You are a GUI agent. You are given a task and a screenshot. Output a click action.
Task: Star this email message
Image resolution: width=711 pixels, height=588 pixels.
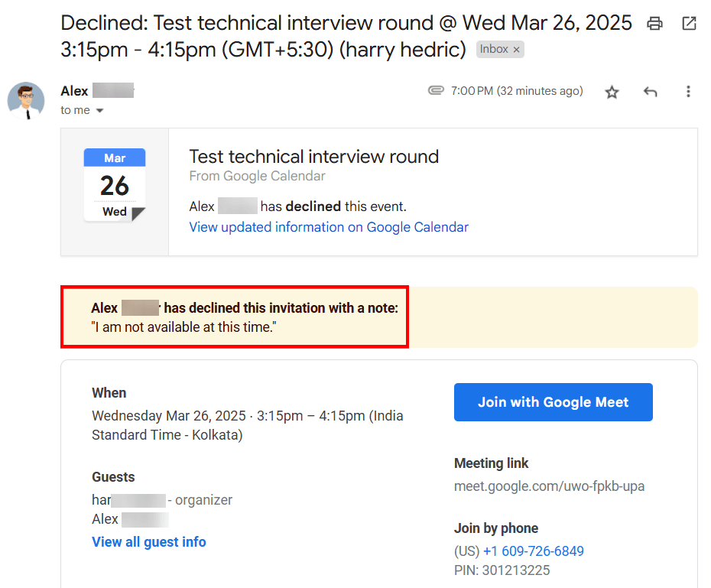point(612,92)
